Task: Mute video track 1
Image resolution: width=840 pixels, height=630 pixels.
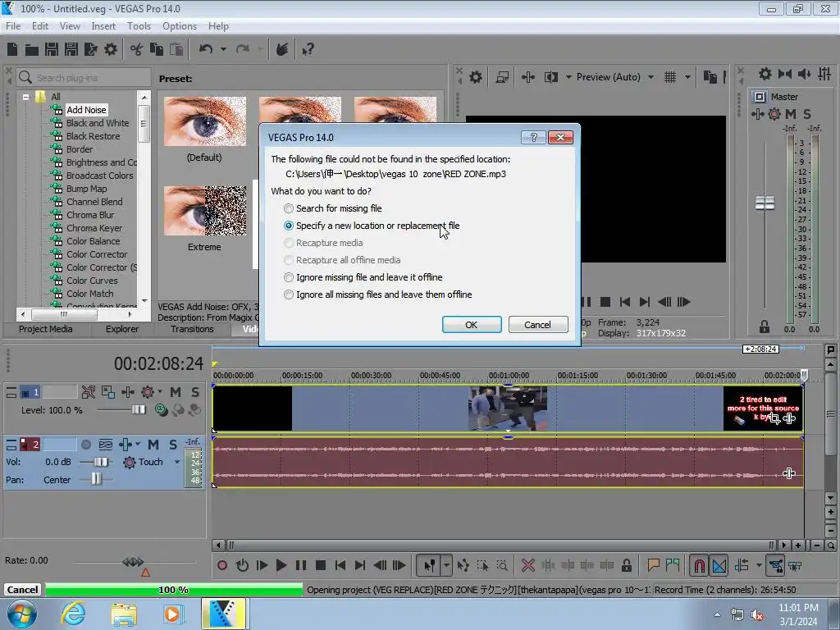Action: tap(176, 392)
